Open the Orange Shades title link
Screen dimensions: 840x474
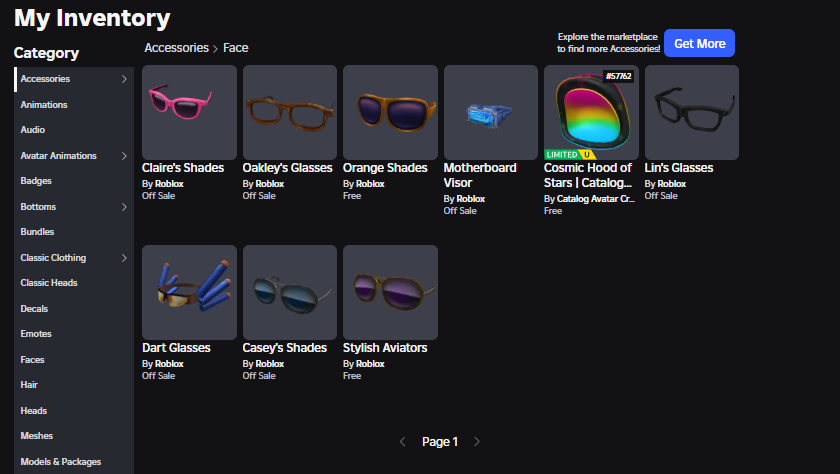coord(385,168)
